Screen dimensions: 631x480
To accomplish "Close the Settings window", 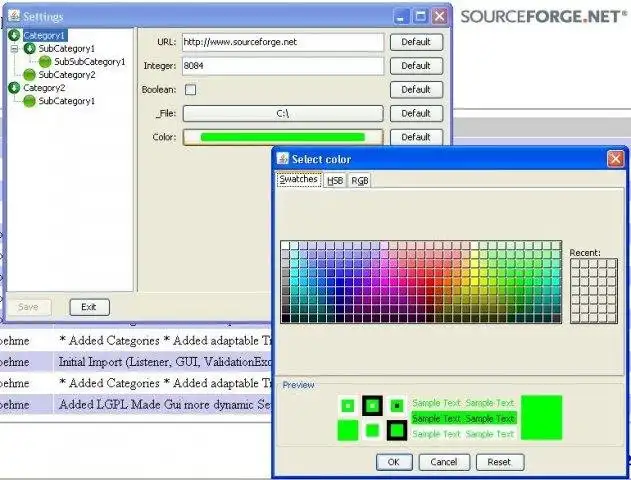I will coord(439,16).
